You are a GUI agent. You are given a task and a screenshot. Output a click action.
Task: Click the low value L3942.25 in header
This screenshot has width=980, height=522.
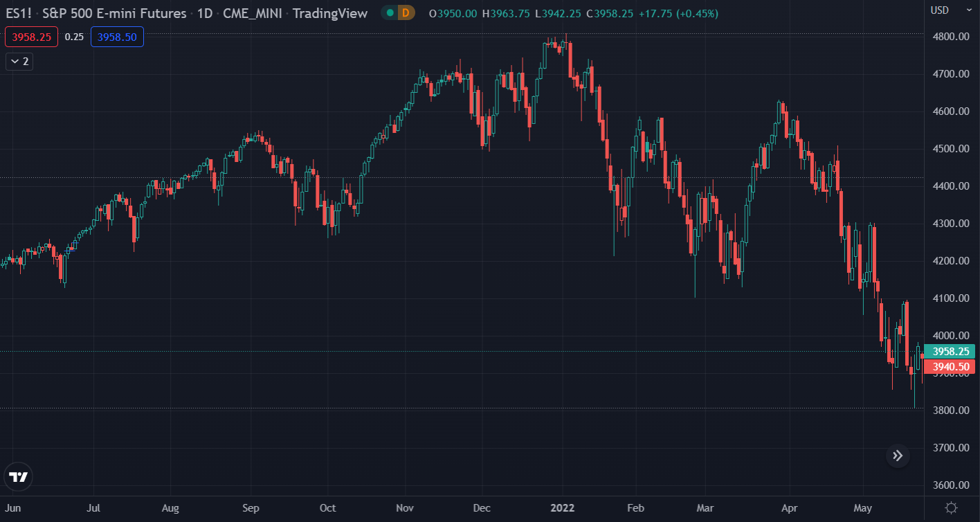(x=559, y=13)
